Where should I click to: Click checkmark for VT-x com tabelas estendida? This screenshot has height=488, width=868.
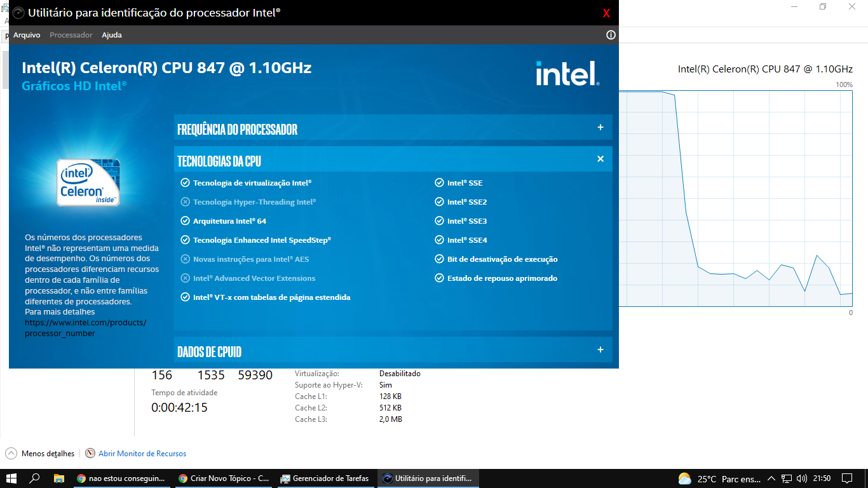pos(185,297)
